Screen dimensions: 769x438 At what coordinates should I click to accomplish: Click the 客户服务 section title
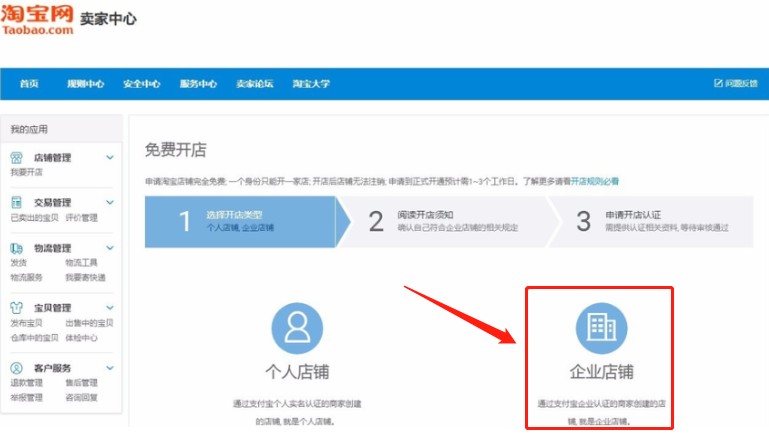[52, 368]
